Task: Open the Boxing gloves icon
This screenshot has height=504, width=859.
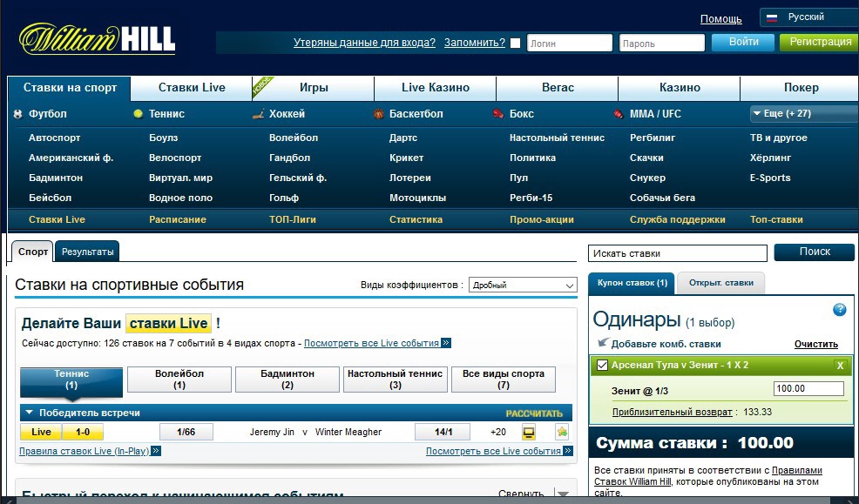Action: pos(498,114)
